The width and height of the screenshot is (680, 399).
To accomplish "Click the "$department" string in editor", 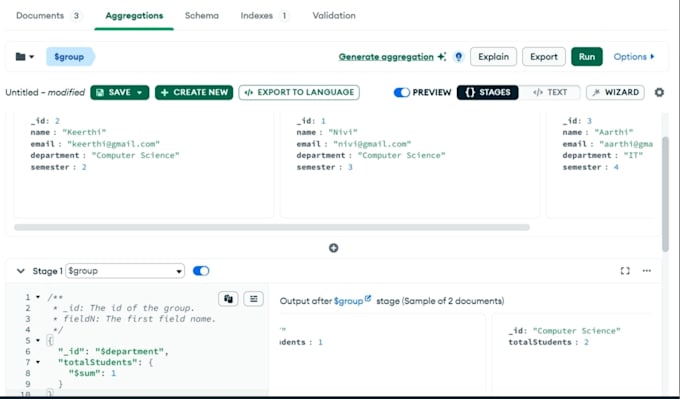I will 130,351.
